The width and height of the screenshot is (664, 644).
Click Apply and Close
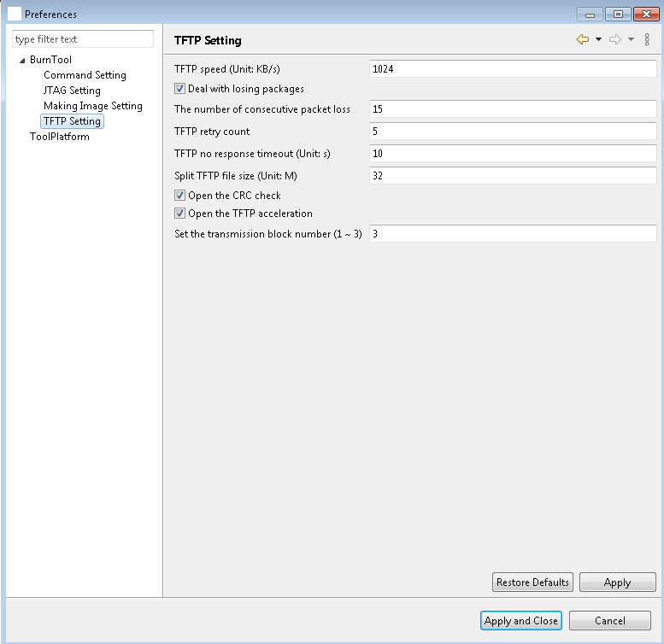(520, 621)
